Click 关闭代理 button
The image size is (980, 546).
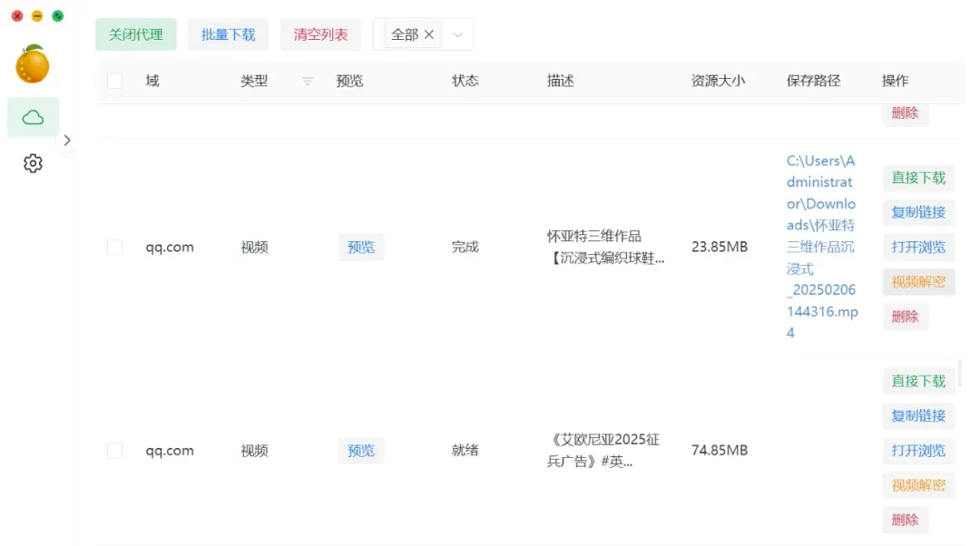tap(135, 34)
